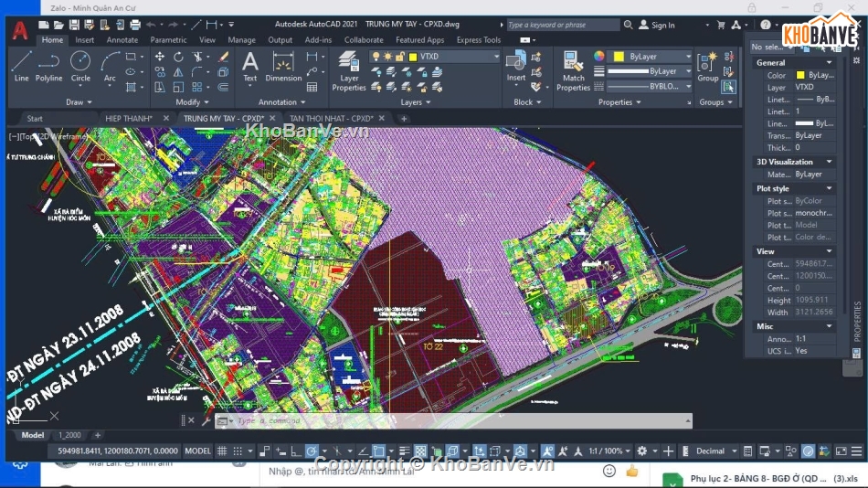This screenshot has height=488, width=868.
Task: Select the Line drawing tool
Action: (22, 67)
